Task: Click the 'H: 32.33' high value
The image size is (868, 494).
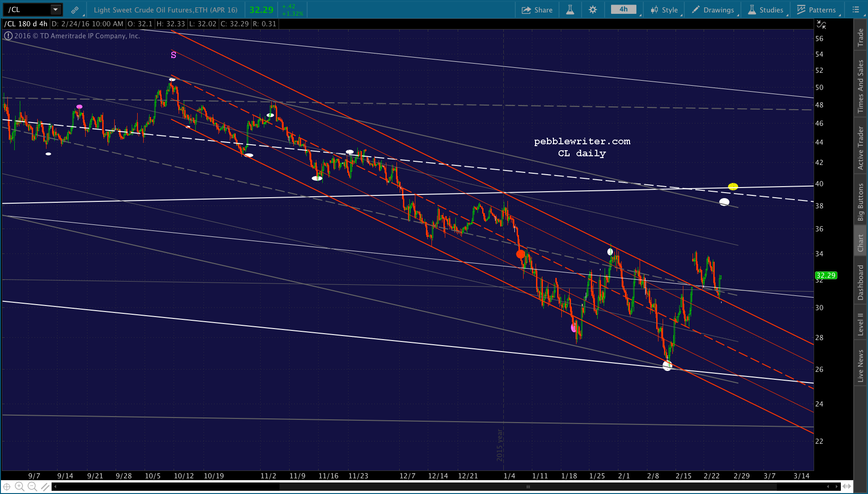Action: click(170, 24)
